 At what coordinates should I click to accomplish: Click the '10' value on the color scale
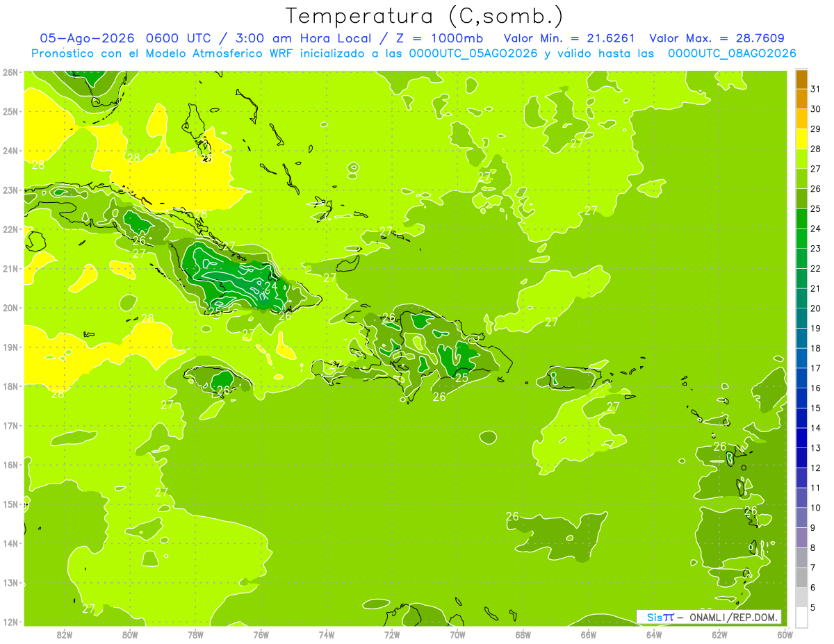[815, 508]
